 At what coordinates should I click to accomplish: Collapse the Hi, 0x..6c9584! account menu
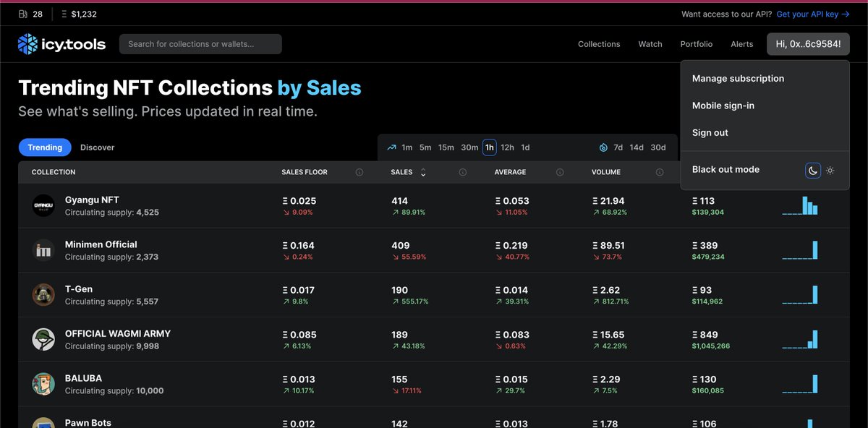(x=808, y=44)
